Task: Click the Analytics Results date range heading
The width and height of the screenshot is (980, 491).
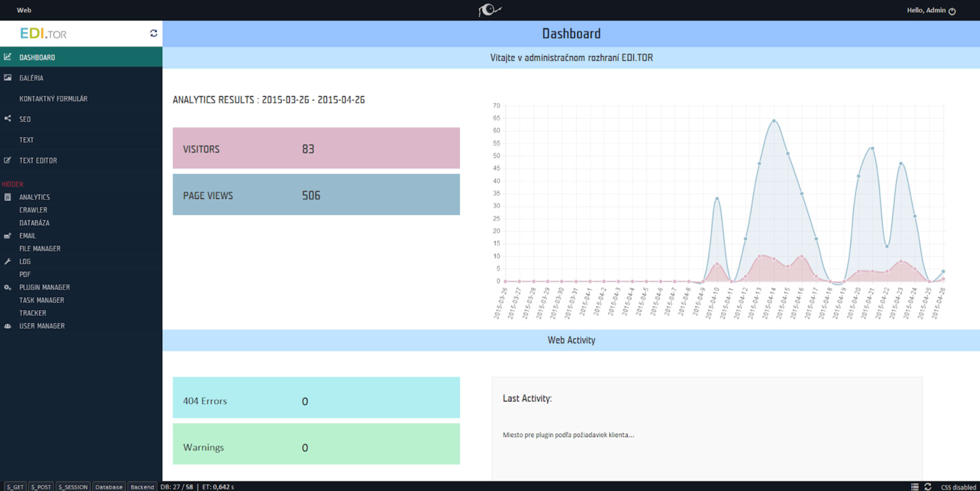Action: [x=269, y=100]
